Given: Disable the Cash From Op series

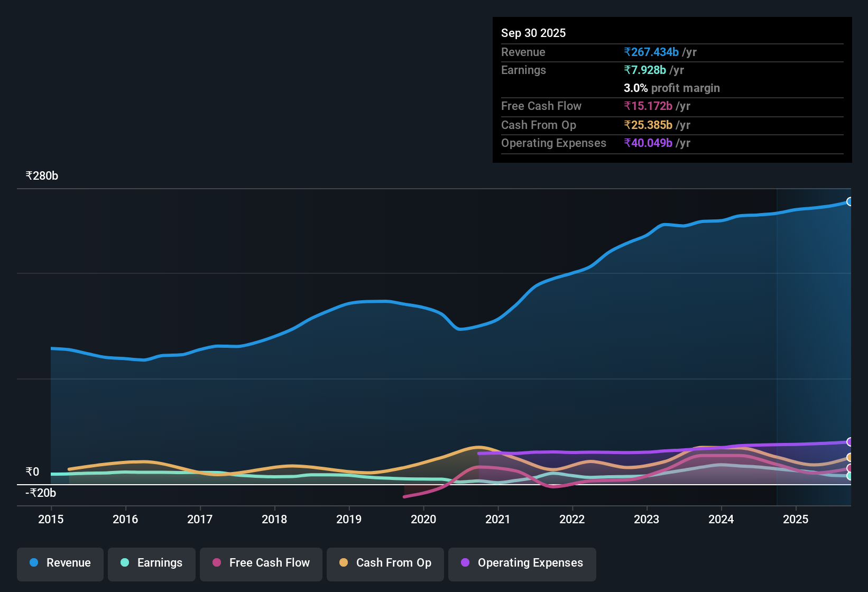Looking at the screenshot, I should [x=385, y=563].
